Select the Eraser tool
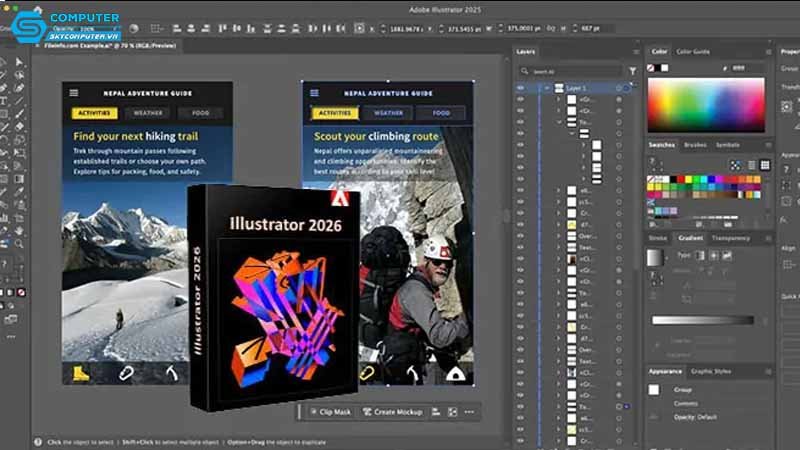800x450 pixels. (19, 126)
